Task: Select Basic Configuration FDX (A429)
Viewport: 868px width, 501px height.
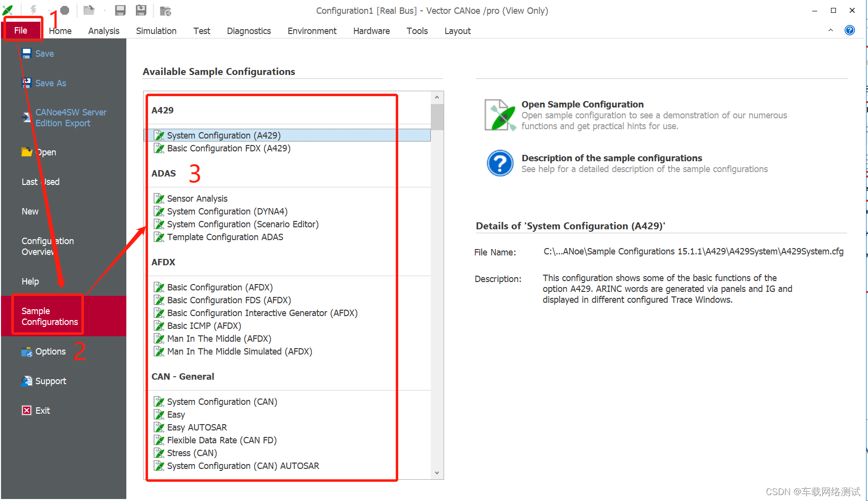Action: point(228,148)
